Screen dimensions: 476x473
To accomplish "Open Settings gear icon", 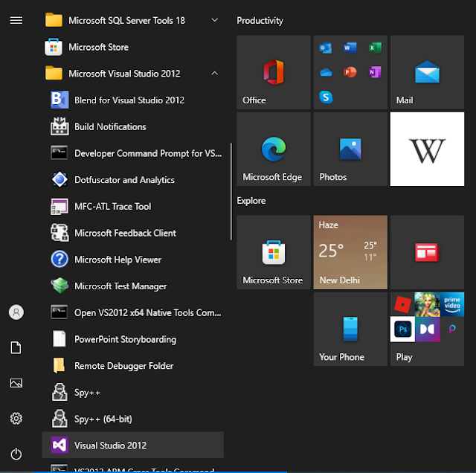I will click(16, 419).
